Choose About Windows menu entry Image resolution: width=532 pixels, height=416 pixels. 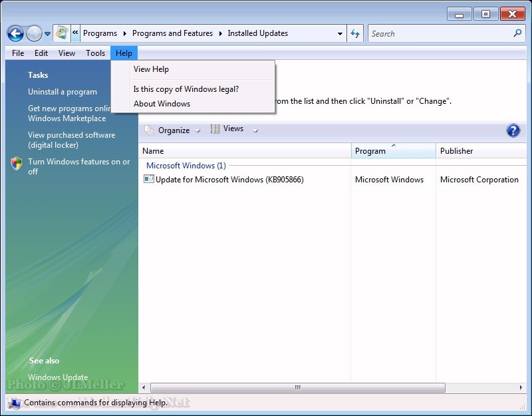coord(162,104)
